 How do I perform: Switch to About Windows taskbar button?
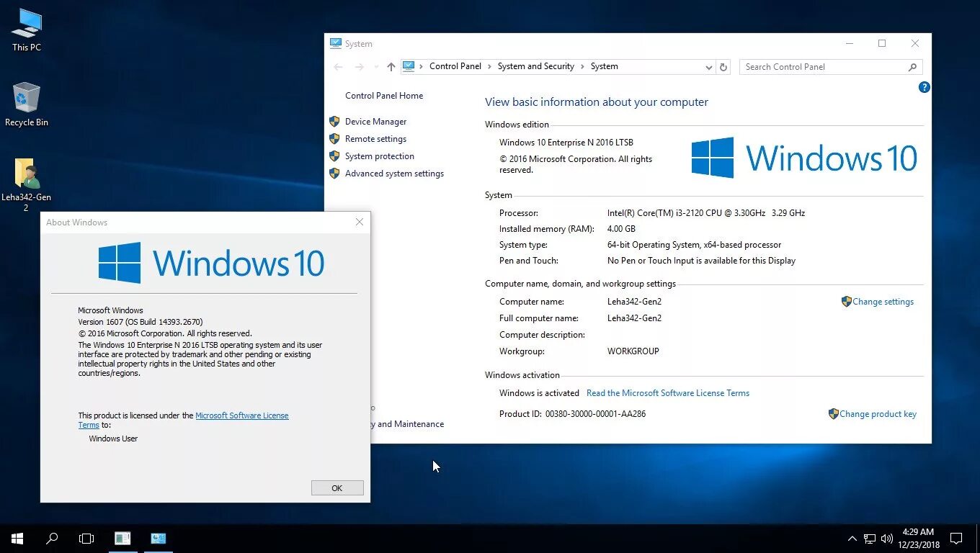122,538
